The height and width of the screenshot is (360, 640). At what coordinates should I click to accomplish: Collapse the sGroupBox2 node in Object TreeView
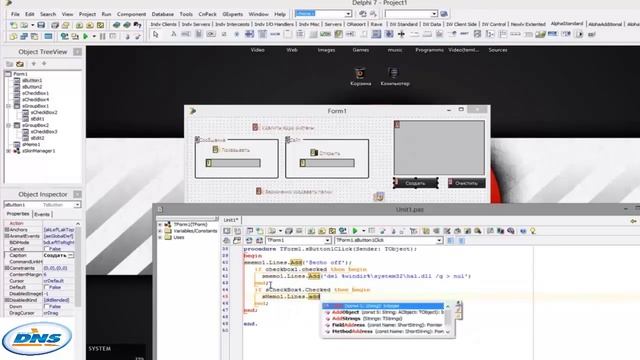point(9,125)
